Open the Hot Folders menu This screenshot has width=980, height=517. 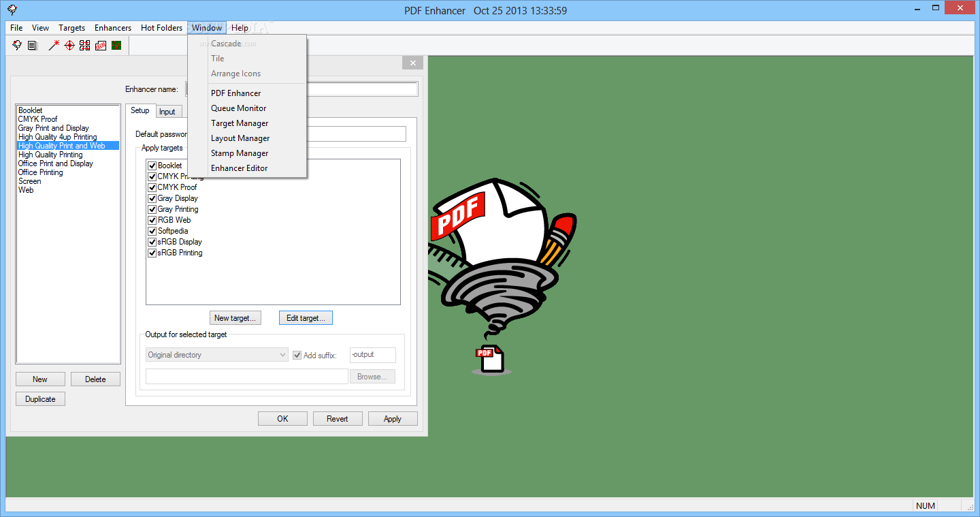pos(161,28)
